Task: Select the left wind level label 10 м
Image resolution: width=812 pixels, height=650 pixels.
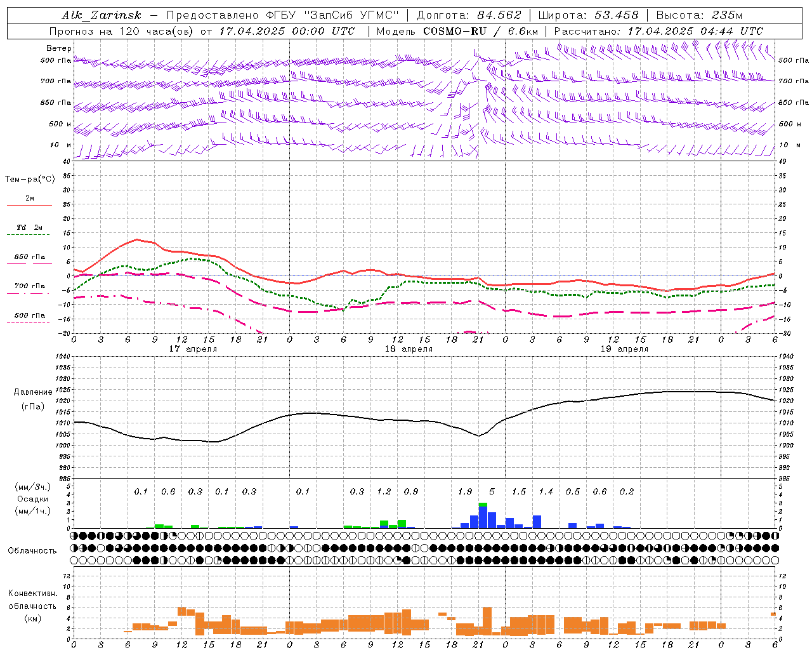Action: point(61,145)
